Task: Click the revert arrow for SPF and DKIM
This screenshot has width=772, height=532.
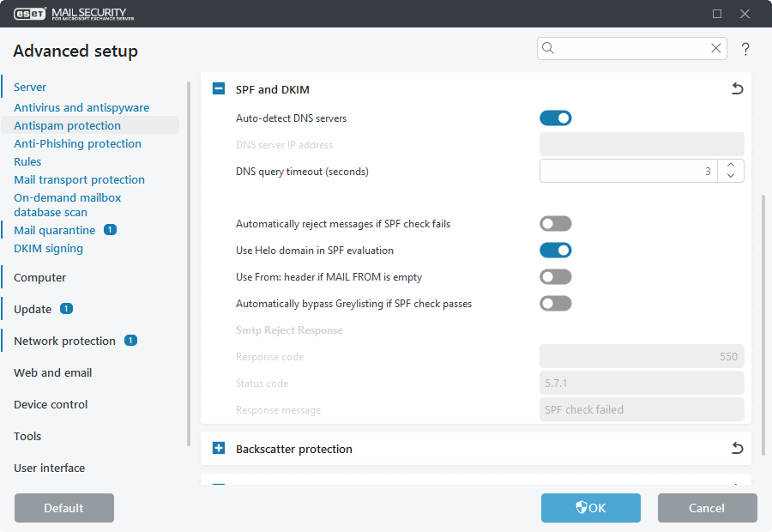Action: (x=737, y=89)
